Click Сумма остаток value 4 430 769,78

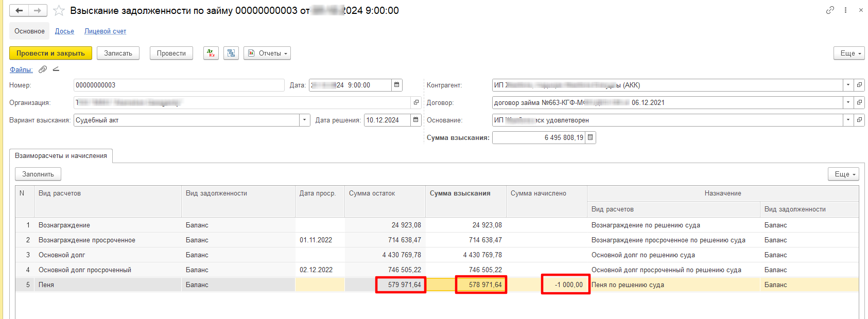pos(385,255)
